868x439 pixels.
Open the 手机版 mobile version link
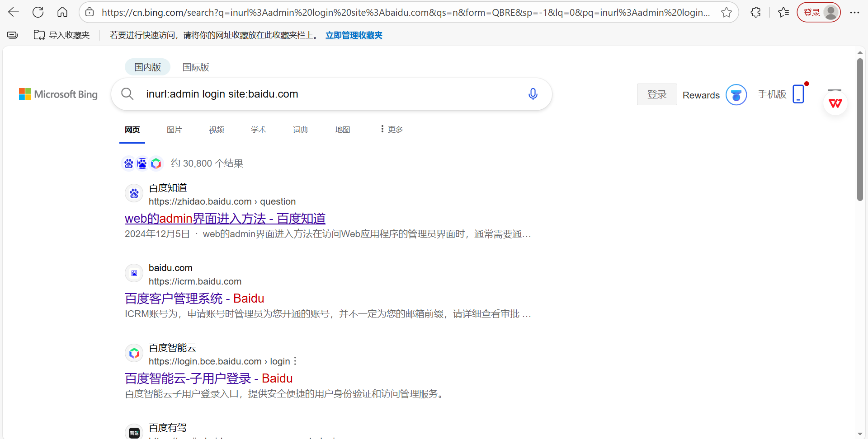click(x=772, y=94)
